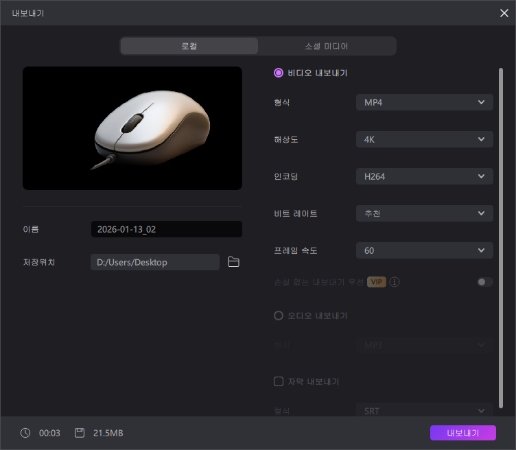Click the 프레임 속도 label

point(295,250)
